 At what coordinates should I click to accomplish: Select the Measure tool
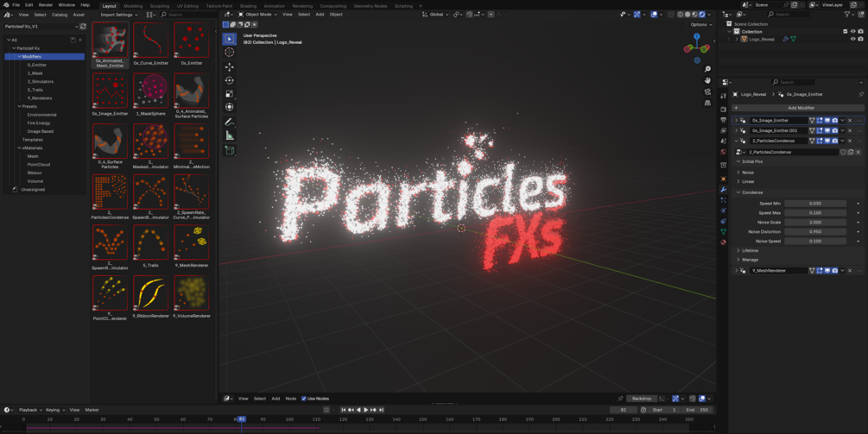point(229,135)
